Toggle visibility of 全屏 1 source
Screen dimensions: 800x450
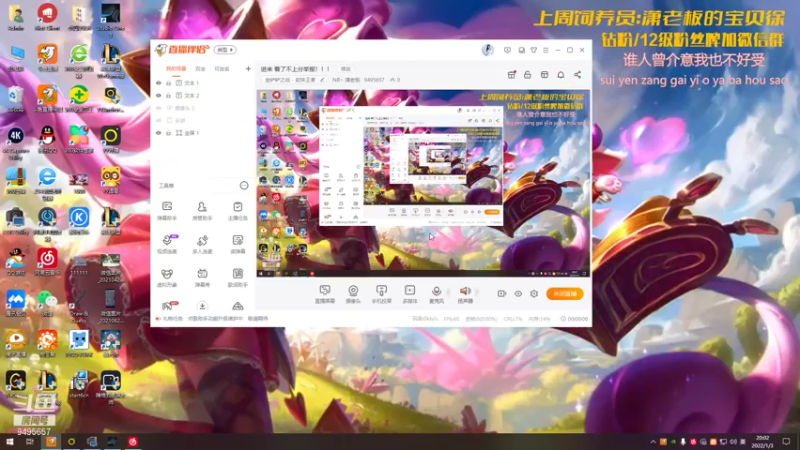tap(159, 133)
